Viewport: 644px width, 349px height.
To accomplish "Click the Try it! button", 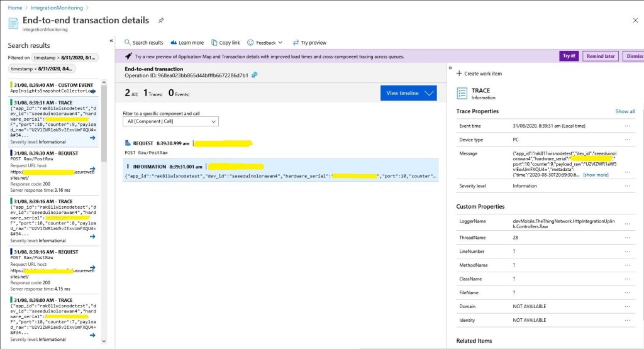I will (x=569, y=56).
